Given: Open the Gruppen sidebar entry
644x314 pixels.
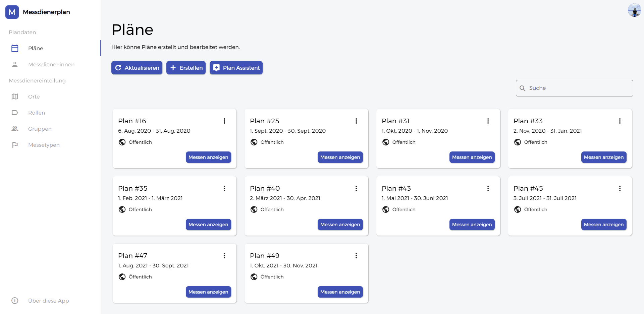Looking at the screenshot, I should (x=40, y=129).
